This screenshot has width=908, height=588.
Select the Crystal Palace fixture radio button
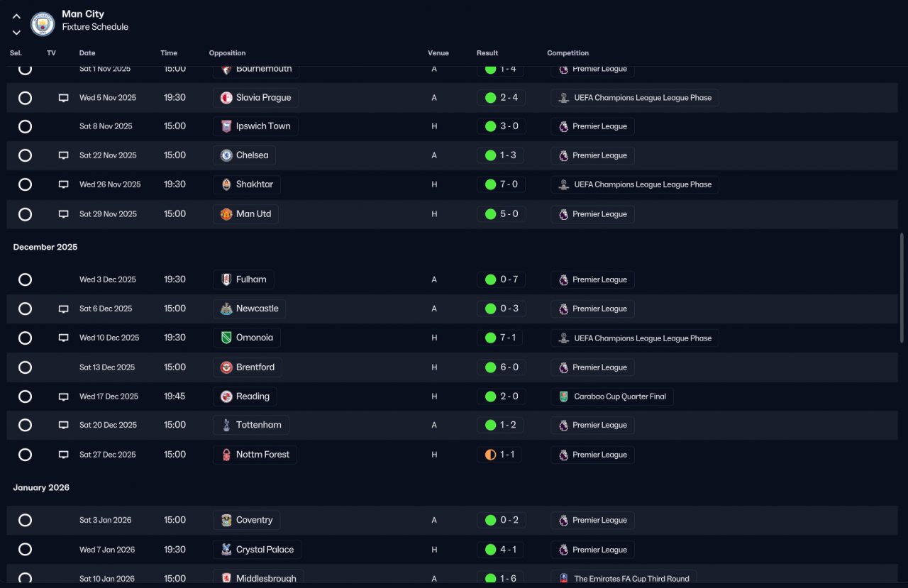[25, 550]
